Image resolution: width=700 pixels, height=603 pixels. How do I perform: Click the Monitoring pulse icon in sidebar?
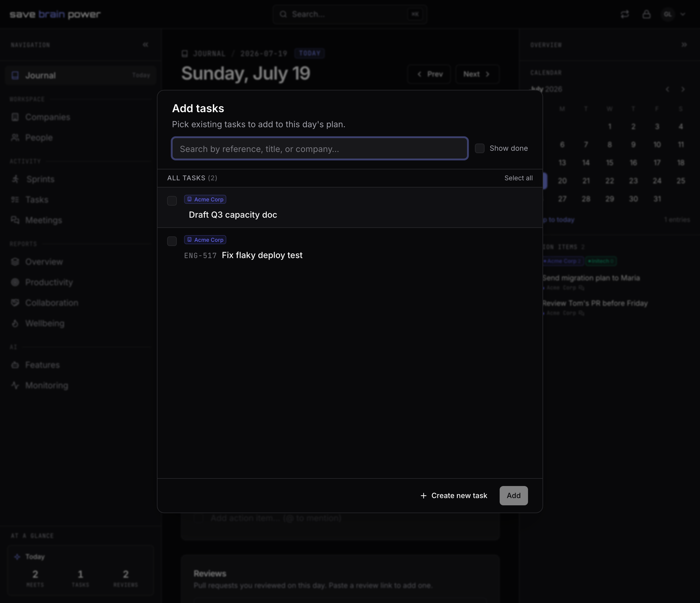[x=15, y=385]
